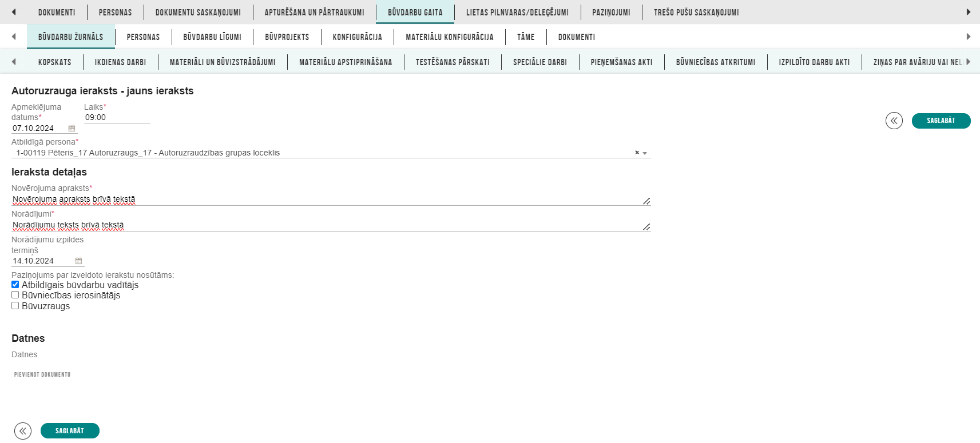Open the Atbildīgā persona dropdown arrow
Viewport: 980px width, 443px height.
[x=645, y=153]
